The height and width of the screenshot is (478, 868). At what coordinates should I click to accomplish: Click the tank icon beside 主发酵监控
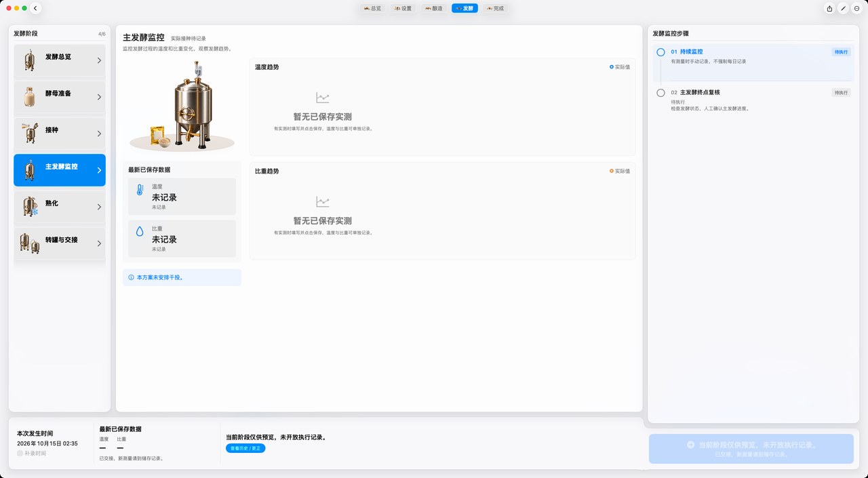click(29, 170)
